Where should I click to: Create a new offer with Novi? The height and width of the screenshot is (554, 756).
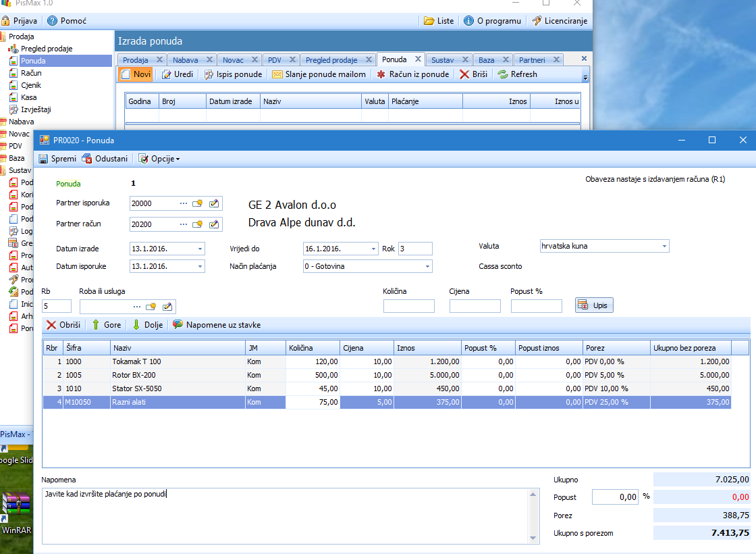pyautogui.click(x=136, y=74)
